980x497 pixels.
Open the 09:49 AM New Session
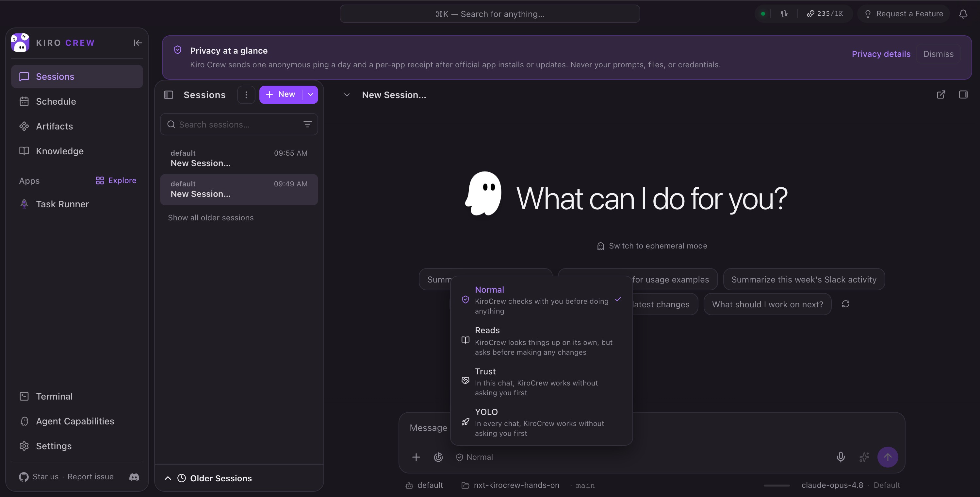pos(239,189)
